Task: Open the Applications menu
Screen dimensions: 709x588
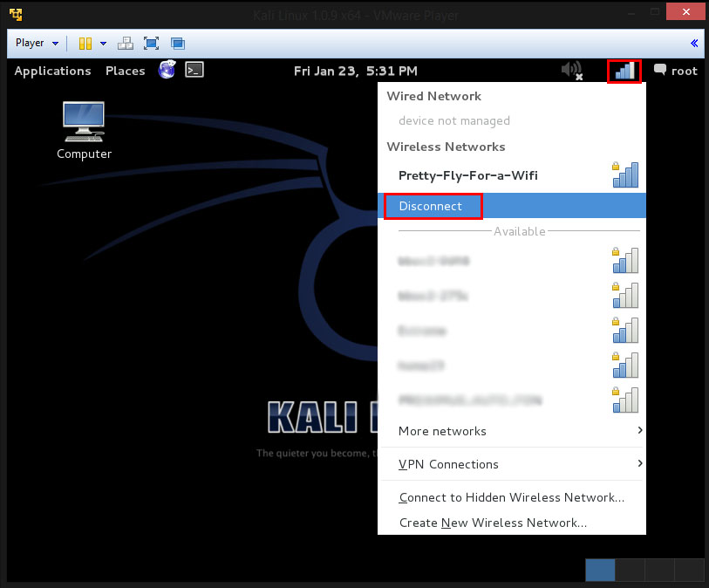Action: click(52, 71)
